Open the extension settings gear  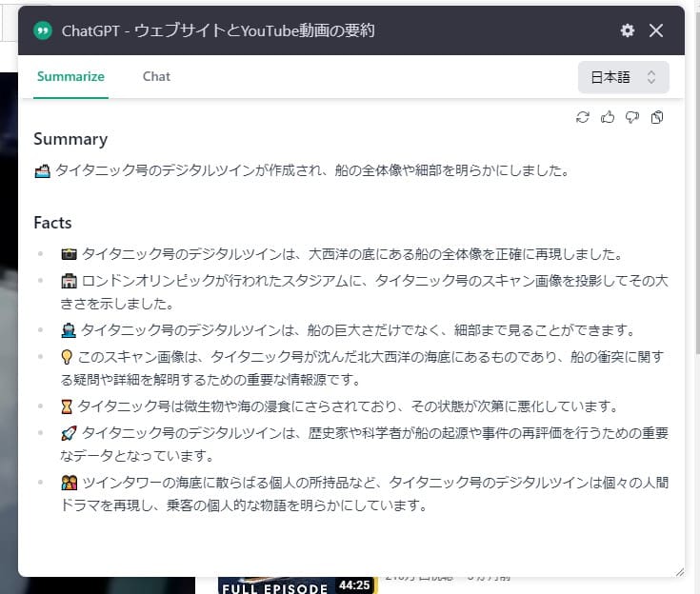(x=628, y=30)
